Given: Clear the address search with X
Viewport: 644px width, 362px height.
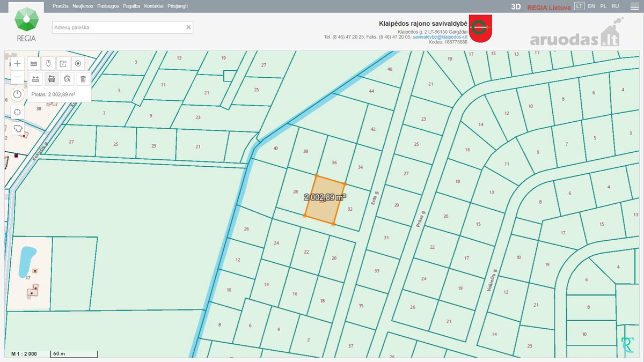Looking at the screenshot, I should coord(188,27).
